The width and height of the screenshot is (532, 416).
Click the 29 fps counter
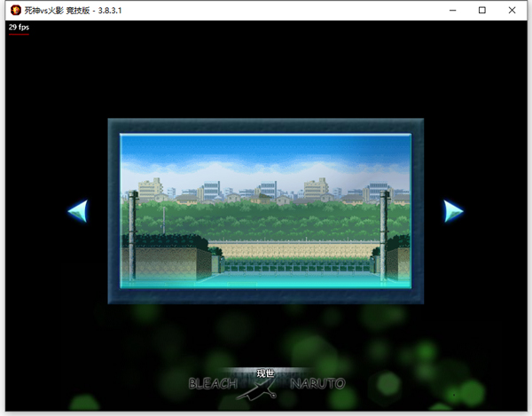tap(19, 27)
